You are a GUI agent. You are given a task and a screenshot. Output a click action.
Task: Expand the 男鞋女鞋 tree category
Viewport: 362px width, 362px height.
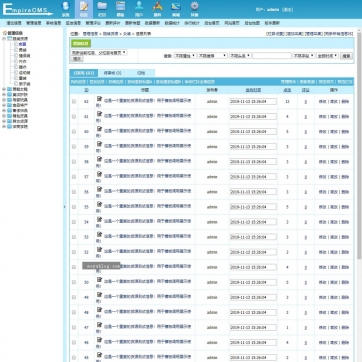tap(4, 89)
